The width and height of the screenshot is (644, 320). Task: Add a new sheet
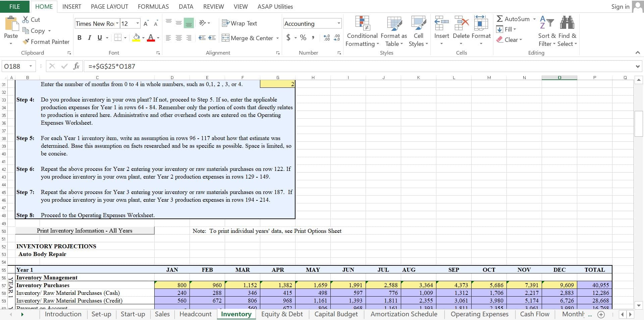(601, 314)
